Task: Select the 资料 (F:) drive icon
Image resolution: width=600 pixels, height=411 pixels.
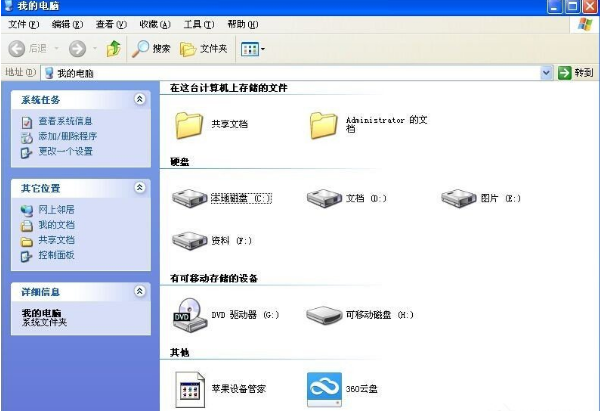Action: [189, 240]
